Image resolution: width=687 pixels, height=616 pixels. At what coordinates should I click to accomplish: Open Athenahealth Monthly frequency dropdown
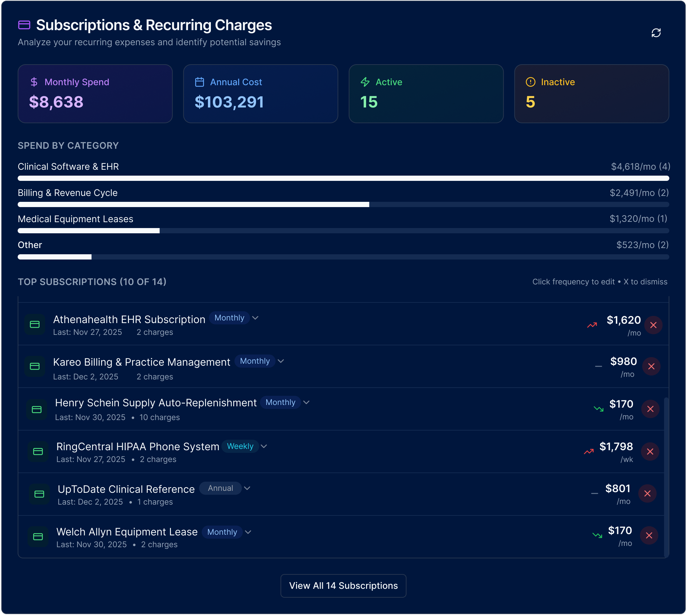pos(229,318)
